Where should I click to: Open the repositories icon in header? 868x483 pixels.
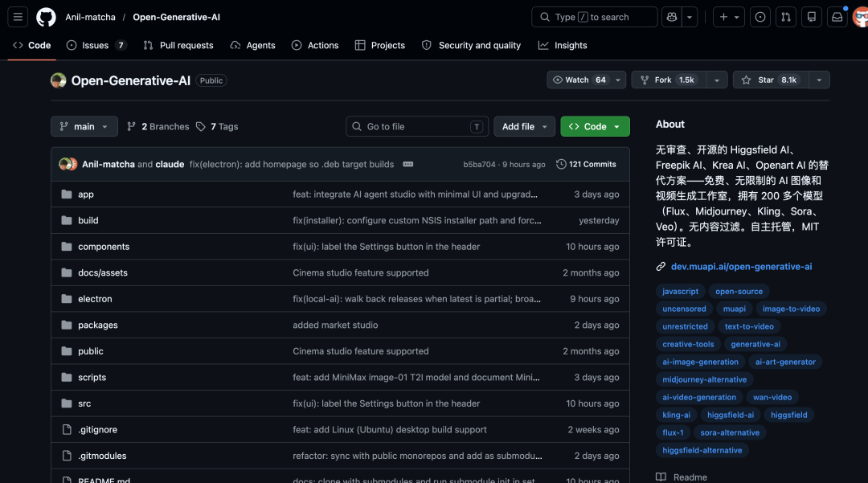[812, 17]
